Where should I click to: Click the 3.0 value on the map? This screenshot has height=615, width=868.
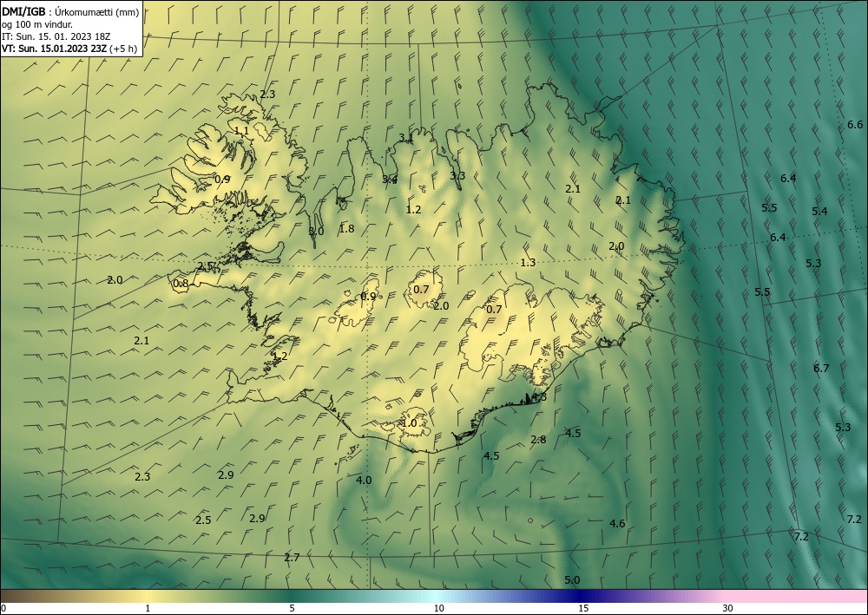coord(316,232)
